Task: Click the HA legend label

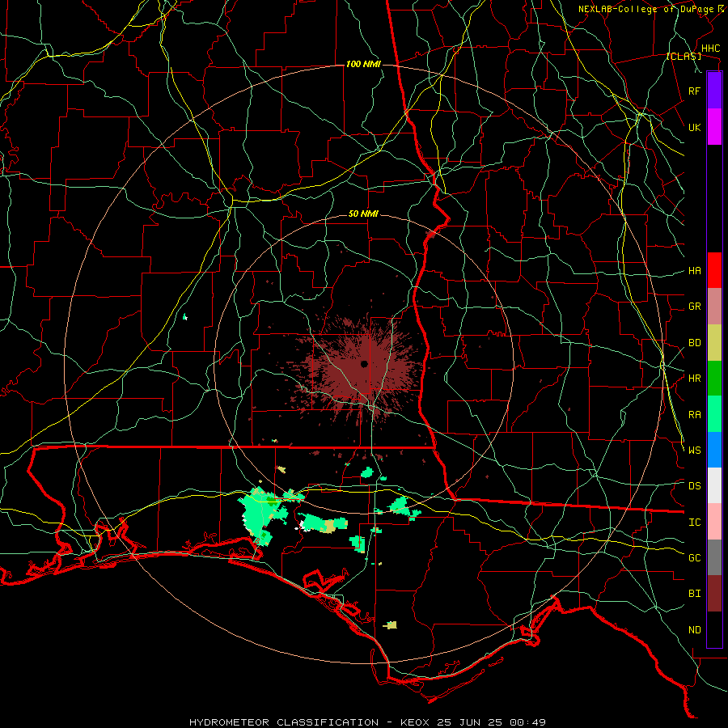Action: point(694,270)
